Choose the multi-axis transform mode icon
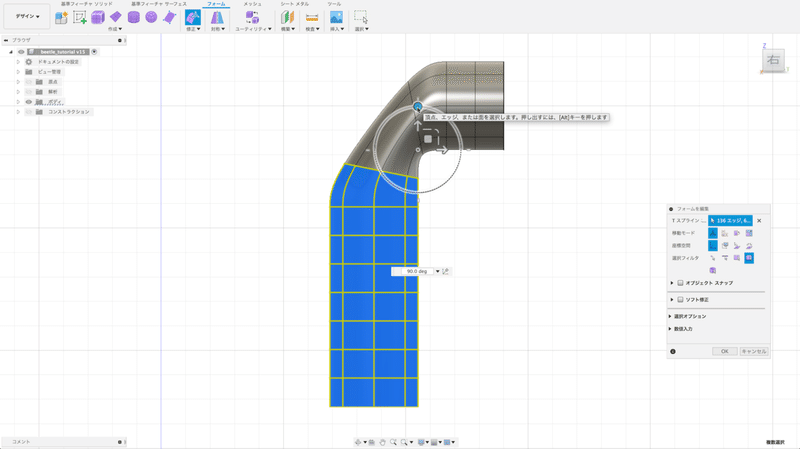 (713, 233)
